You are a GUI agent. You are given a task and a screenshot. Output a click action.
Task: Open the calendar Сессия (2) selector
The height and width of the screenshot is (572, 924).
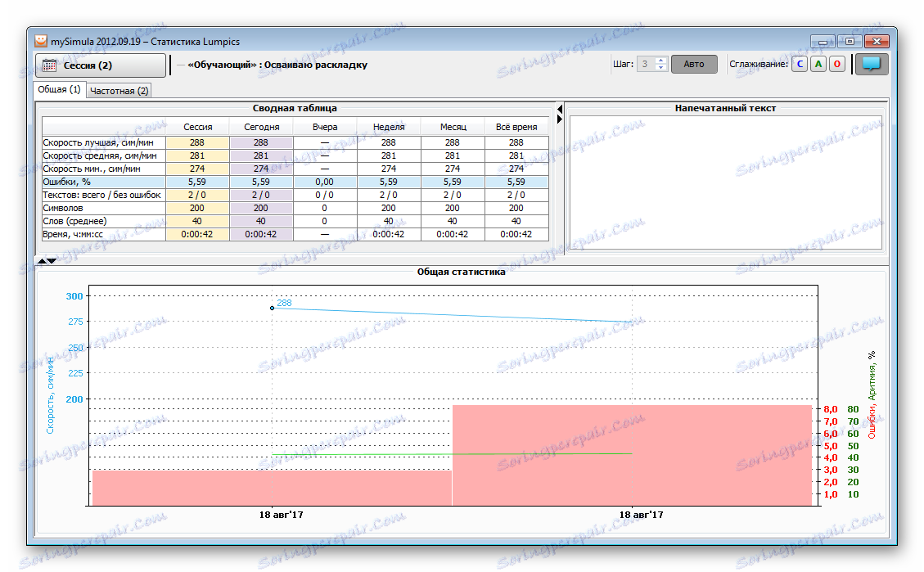click(101, 65)
